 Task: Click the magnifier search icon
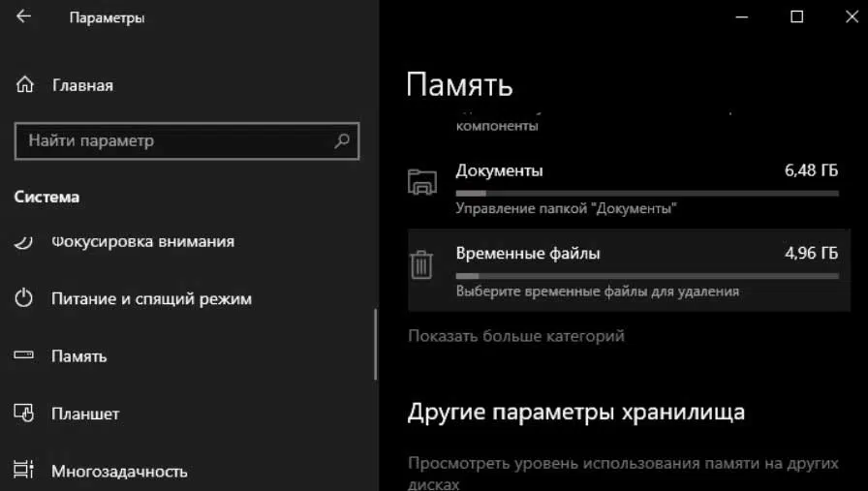342,140
